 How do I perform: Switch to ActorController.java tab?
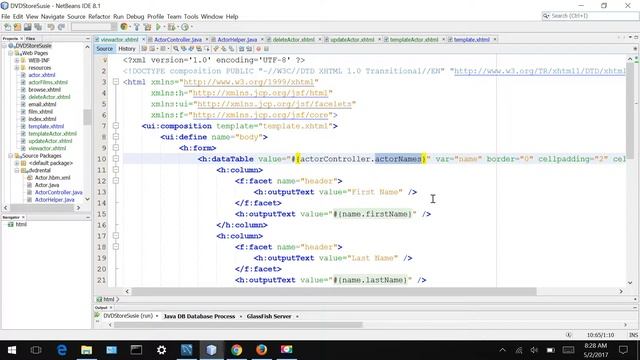(178, 40)
